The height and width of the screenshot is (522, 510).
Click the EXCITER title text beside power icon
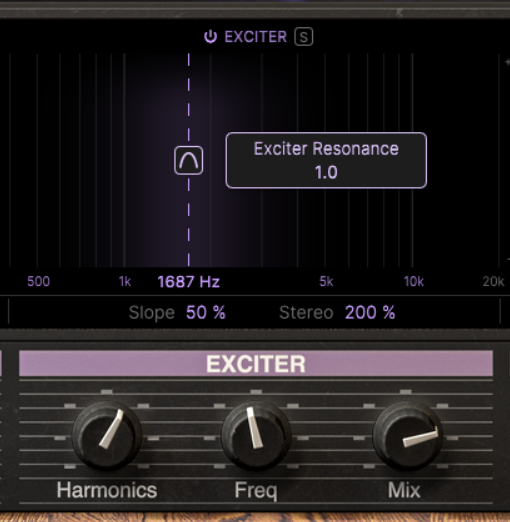(x=255, y=37)
